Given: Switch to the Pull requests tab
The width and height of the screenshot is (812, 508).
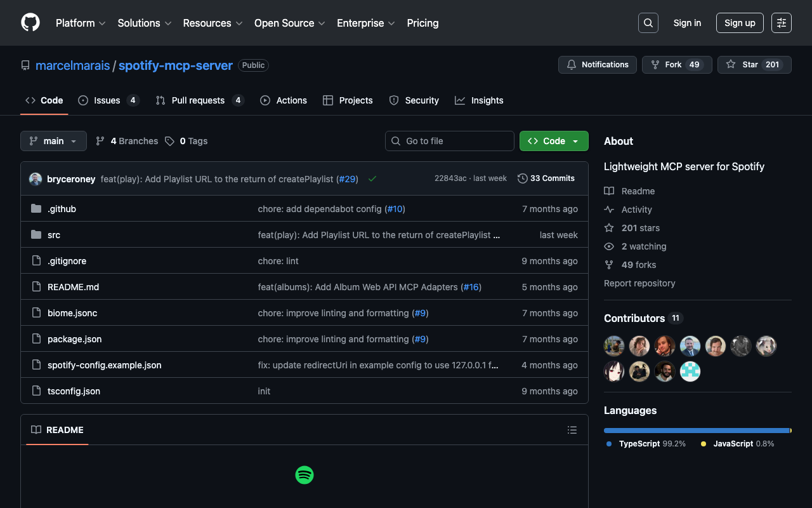Looking at the screenshot, I should pos(198,100).
